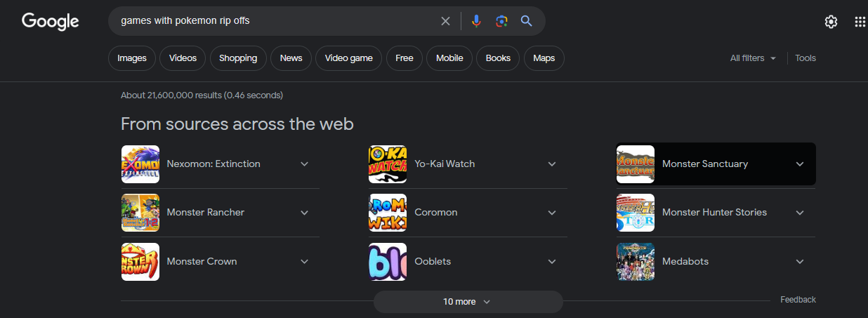
Task: Filter results by Videos
Action: pyautogui.click(x=183, y=58)
